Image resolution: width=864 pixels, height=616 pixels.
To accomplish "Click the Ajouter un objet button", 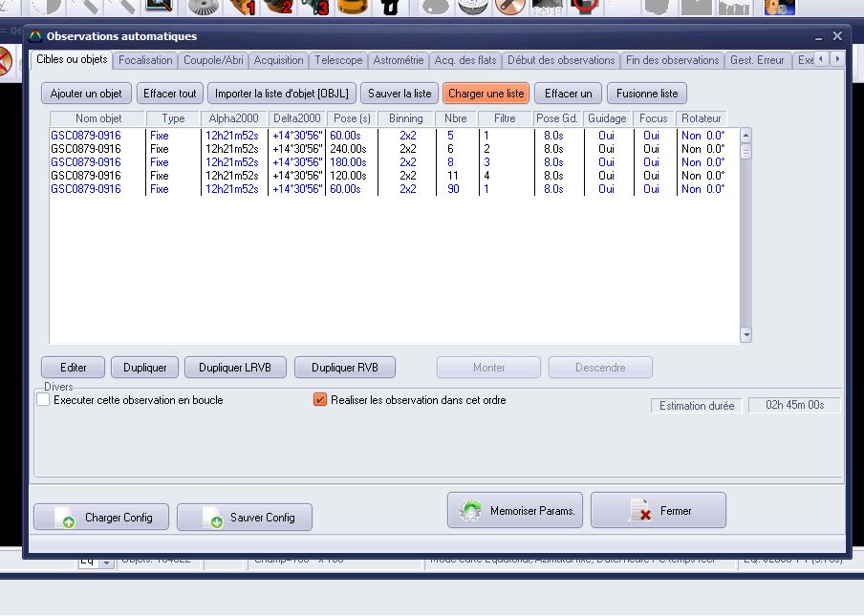I will (x=86, y=94).
